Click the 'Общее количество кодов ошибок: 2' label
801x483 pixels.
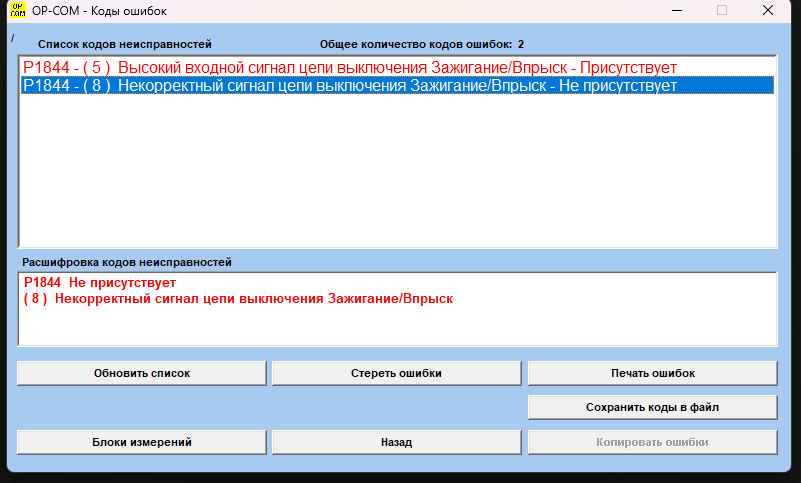click(421, 44)
